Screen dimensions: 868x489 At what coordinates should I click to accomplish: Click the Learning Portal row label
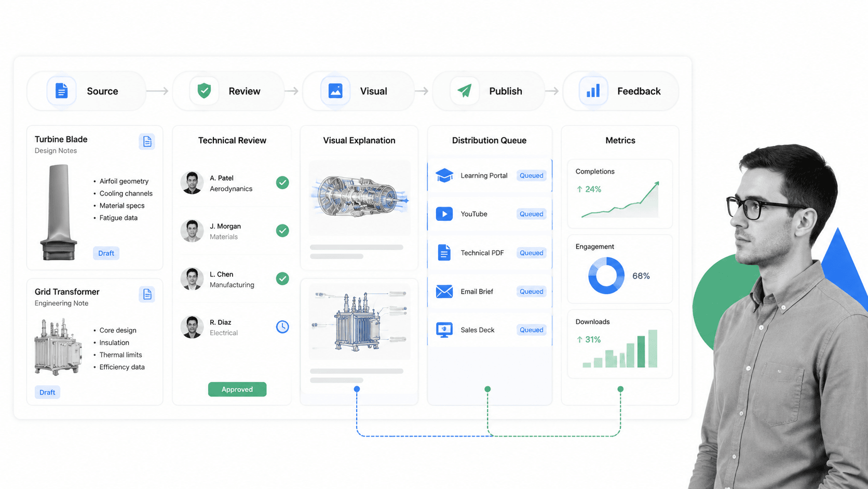click(484, 176)
